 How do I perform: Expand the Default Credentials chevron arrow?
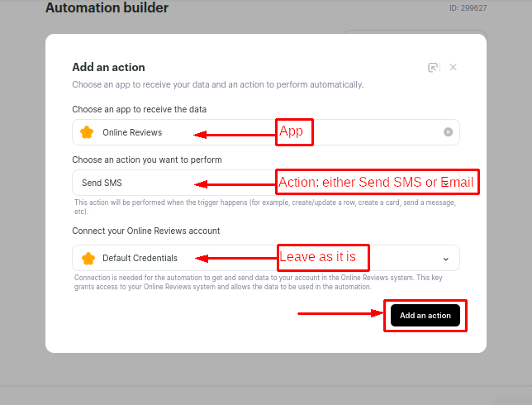(x=446, y=258)
